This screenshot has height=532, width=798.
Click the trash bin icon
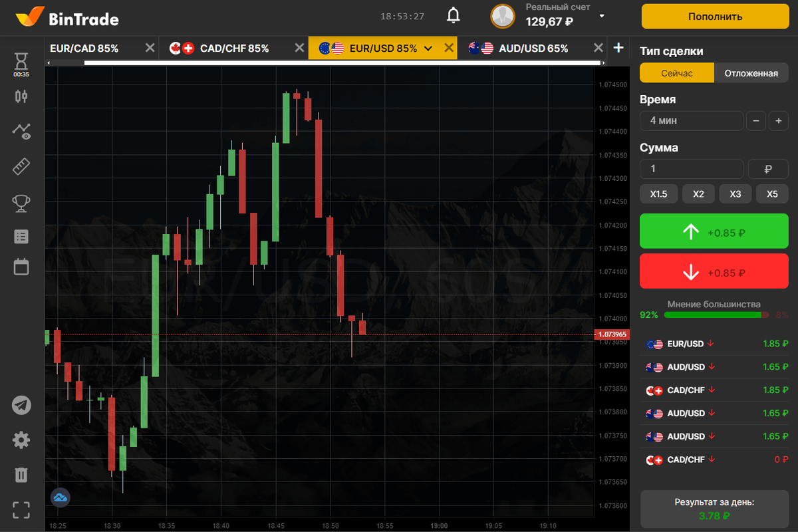click(21, 475)
